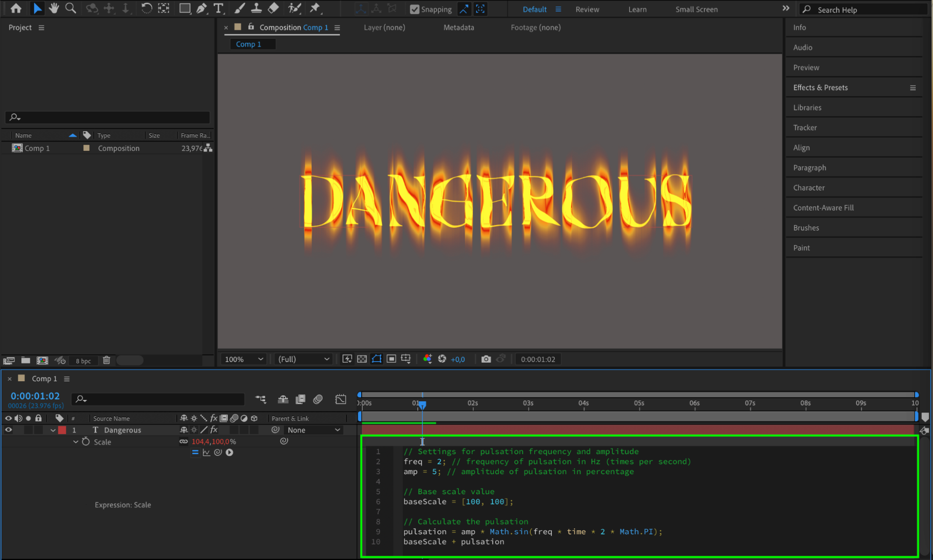
Task: Select the Zoom tool
Action: click(x=70, y=8)
